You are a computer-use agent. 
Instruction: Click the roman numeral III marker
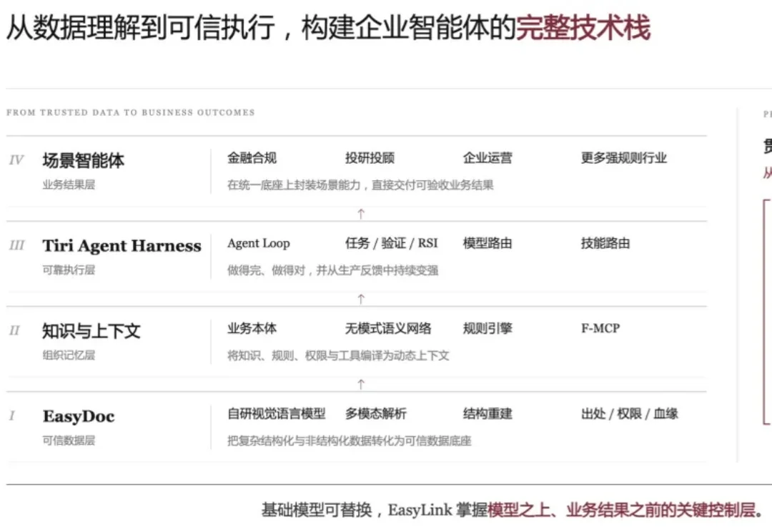click(16, 245)
